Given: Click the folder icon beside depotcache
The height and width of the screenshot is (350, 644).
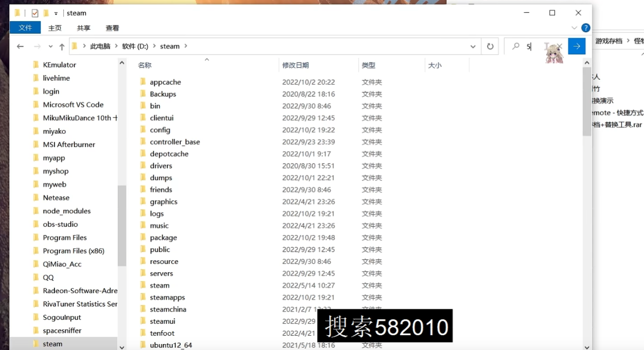Looking at the screenshot, I should (x=143, y=154).
